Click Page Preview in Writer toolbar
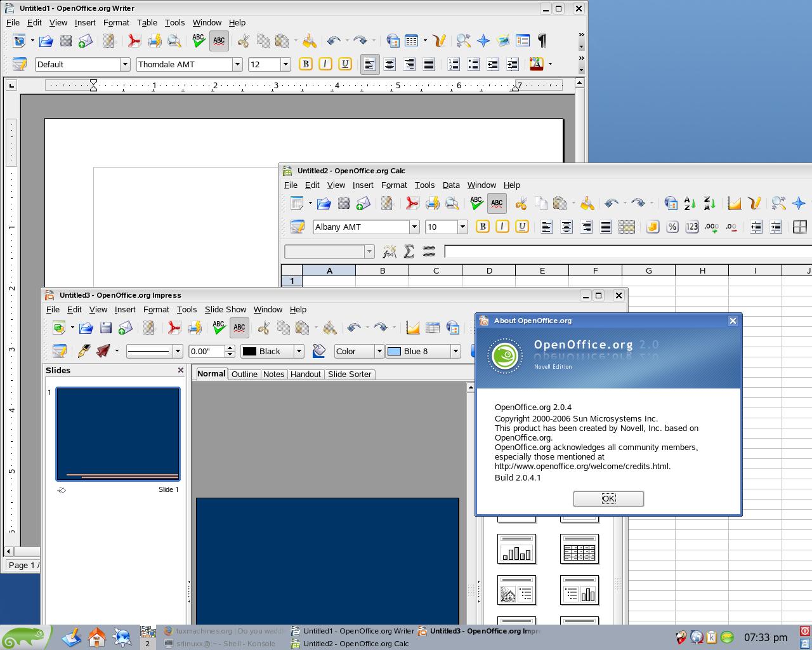 [174, 41]
